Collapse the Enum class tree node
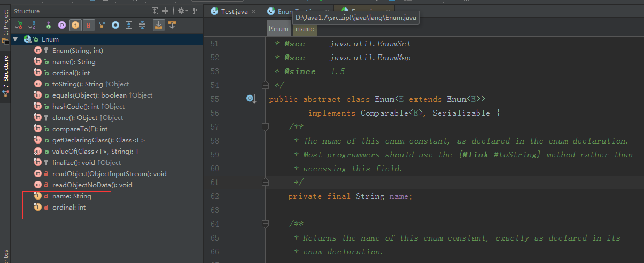 click(x=15, y=39)
